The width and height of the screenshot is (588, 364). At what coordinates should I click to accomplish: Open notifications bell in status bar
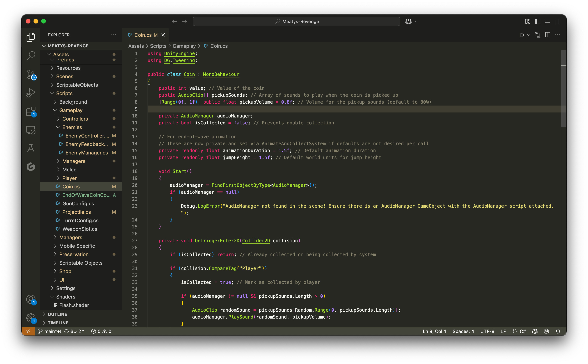(x=558, y=331)
